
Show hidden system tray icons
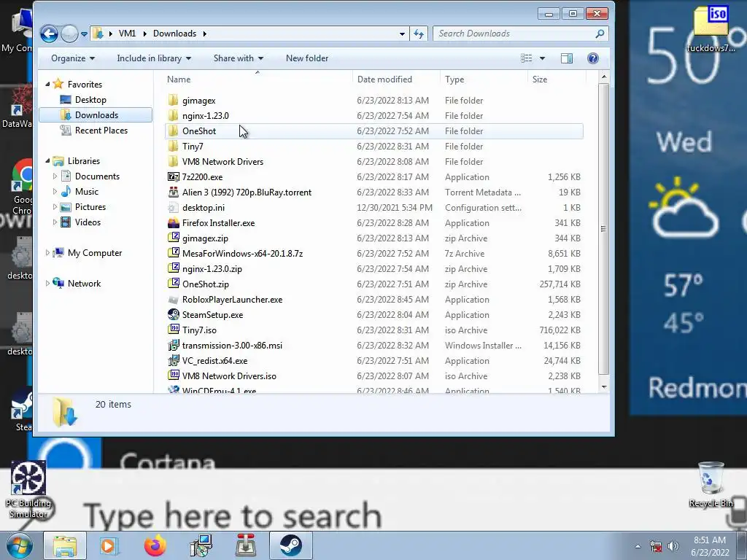(638, 546)
